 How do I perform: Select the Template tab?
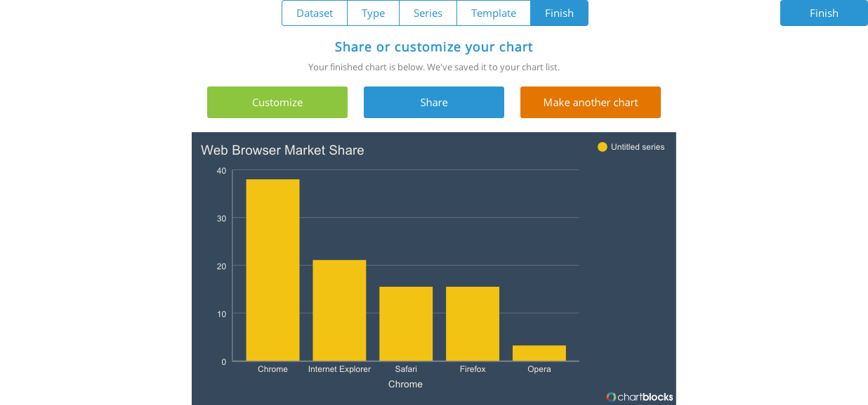click(494, 13)
